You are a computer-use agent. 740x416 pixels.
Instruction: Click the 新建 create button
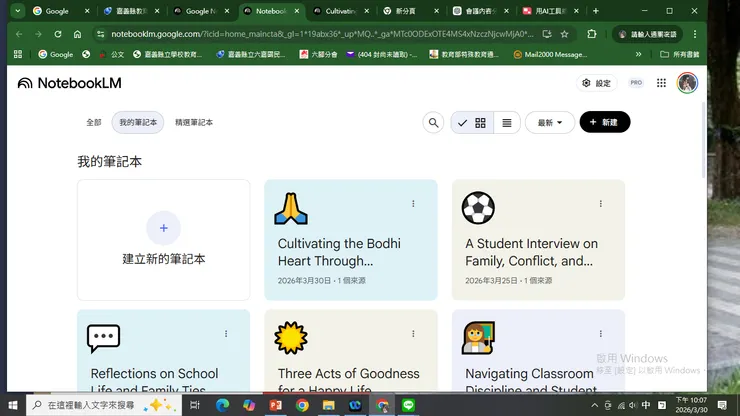point(605,122)
